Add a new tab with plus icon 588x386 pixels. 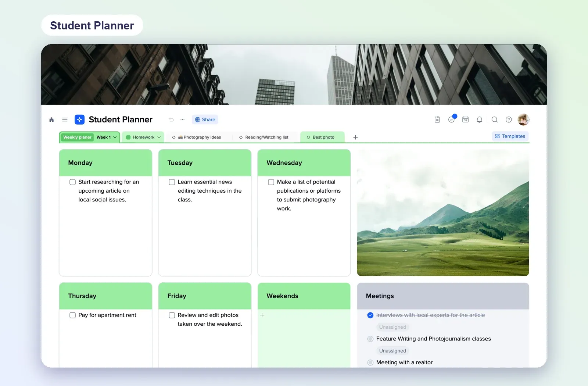click(355, 137)
